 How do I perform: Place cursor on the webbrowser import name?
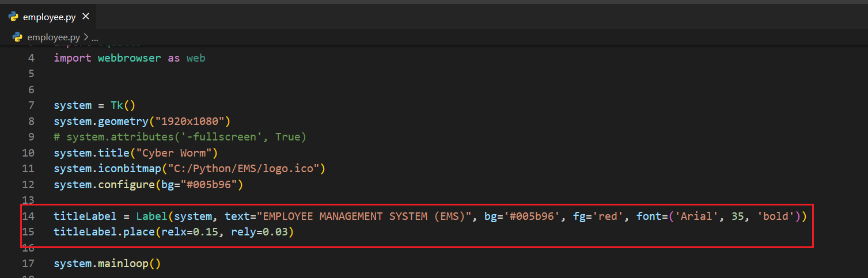click(129, 58)
